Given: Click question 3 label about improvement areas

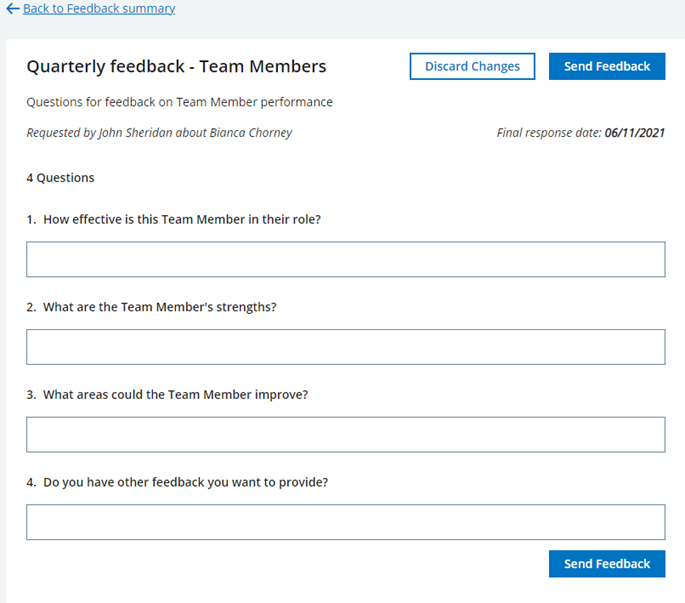Looking at the screenshot, I should (x=175, y=395).
